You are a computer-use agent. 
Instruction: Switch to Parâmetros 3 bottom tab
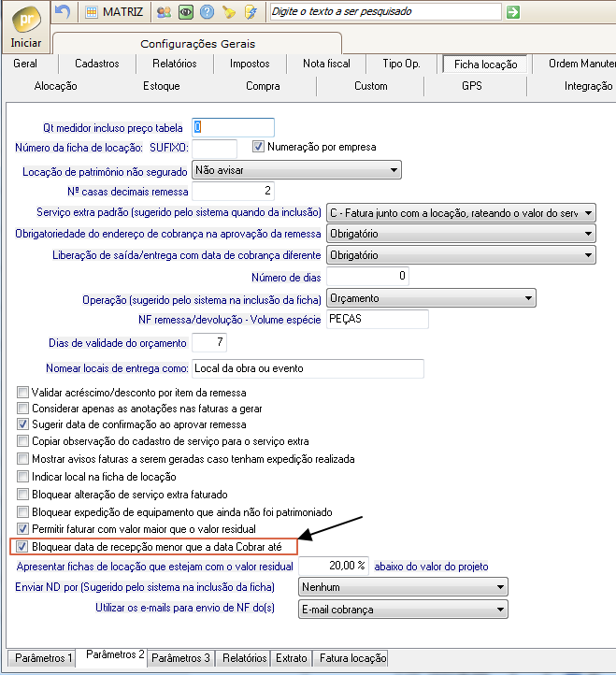point(180,658)
